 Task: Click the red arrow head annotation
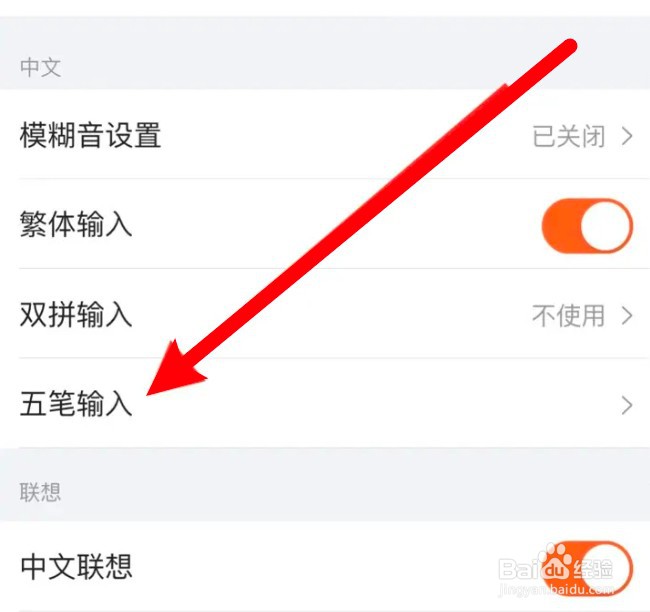click(x=175, y=370)
